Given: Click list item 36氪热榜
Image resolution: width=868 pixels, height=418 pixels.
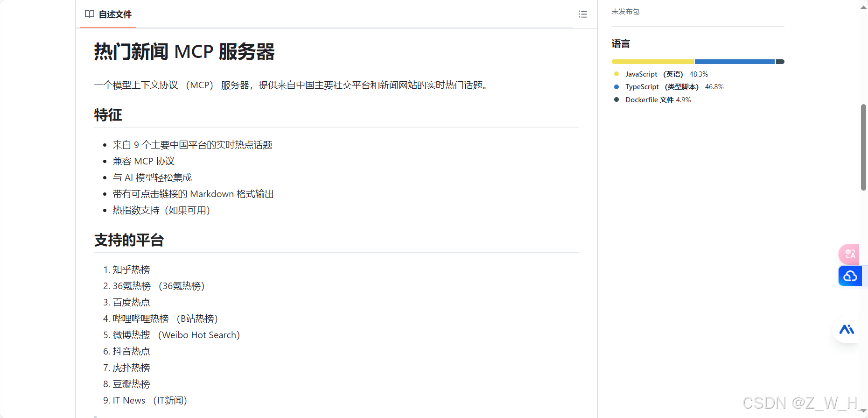Looking at the screenshot, I should pyautogui.click(x=159, y=286).
